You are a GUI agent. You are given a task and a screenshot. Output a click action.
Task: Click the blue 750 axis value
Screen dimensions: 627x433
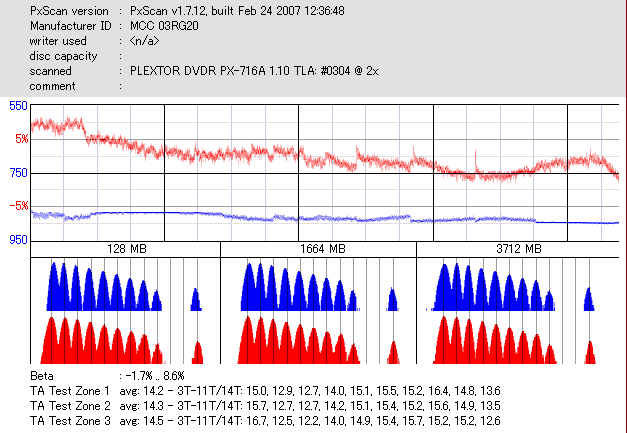[18, 173]
